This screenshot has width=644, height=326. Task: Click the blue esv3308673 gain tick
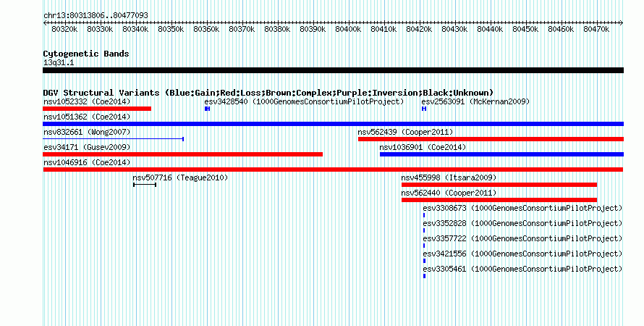[x=424, y=215]
